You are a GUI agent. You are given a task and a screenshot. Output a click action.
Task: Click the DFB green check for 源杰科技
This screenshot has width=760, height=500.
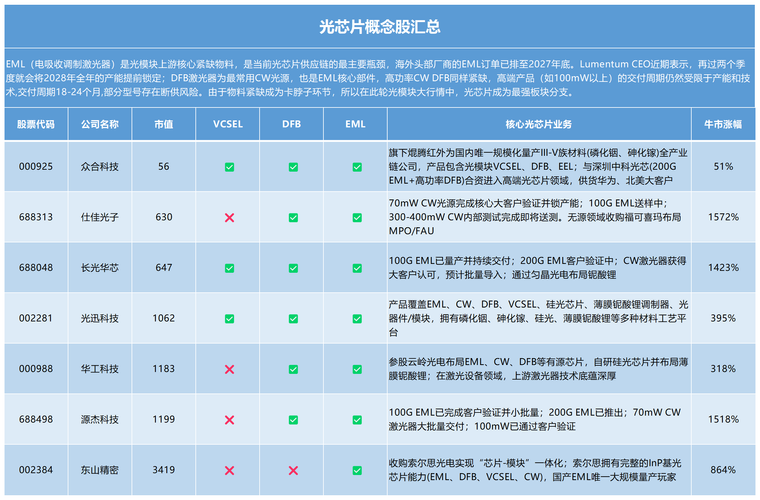tap(293, 420)
